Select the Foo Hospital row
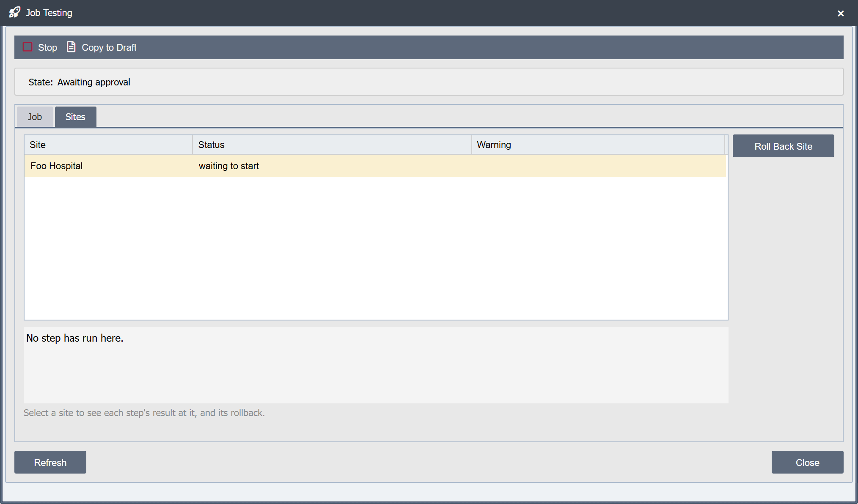The height and width of the screenshot is (504, 858). click(x=375, y=166)
